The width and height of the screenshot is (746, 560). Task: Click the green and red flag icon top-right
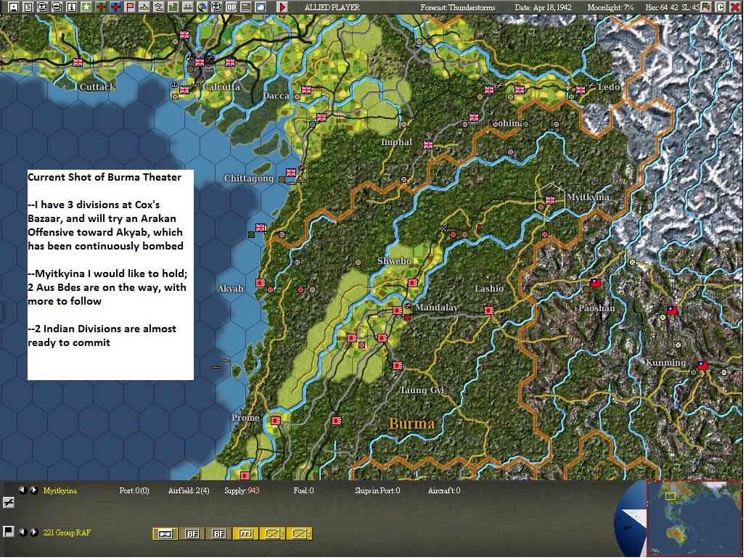tap(707, 7)
